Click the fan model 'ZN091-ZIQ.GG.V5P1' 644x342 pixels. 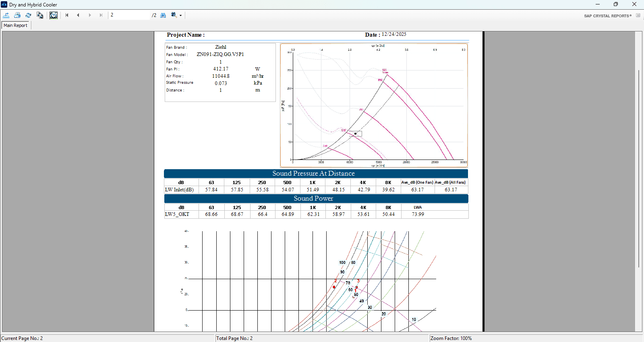(220, 54)
